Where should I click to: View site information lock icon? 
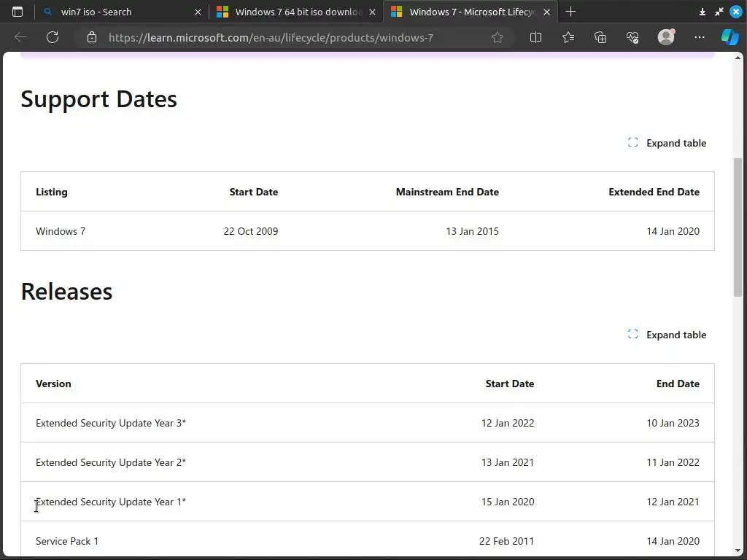[x=92, y=37]
